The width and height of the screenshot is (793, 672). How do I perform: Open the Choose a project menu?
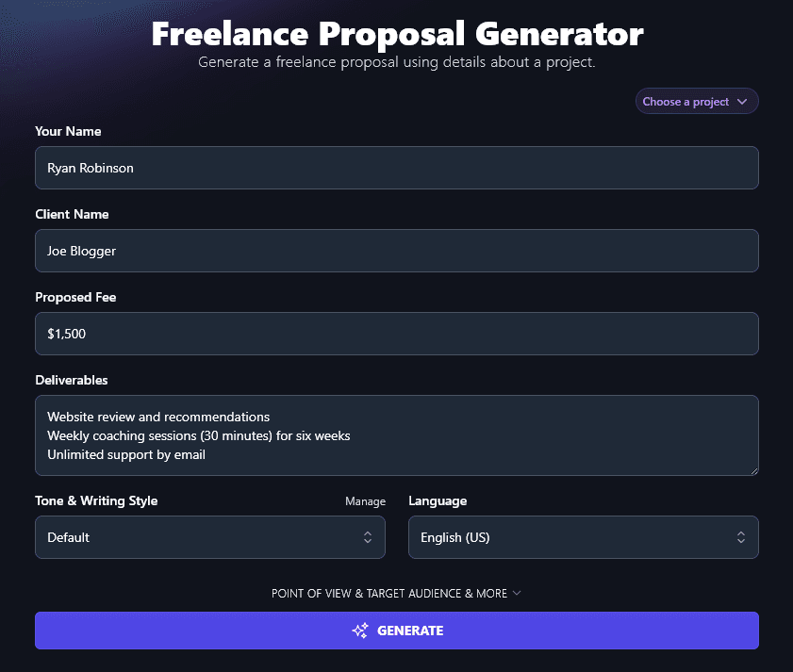[697, 101]
